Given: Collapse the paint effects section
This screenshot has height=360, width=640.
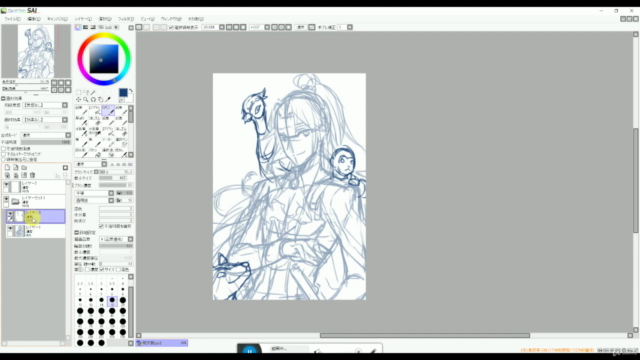Looking at the screenshot, I should click(x=3, y=98).
